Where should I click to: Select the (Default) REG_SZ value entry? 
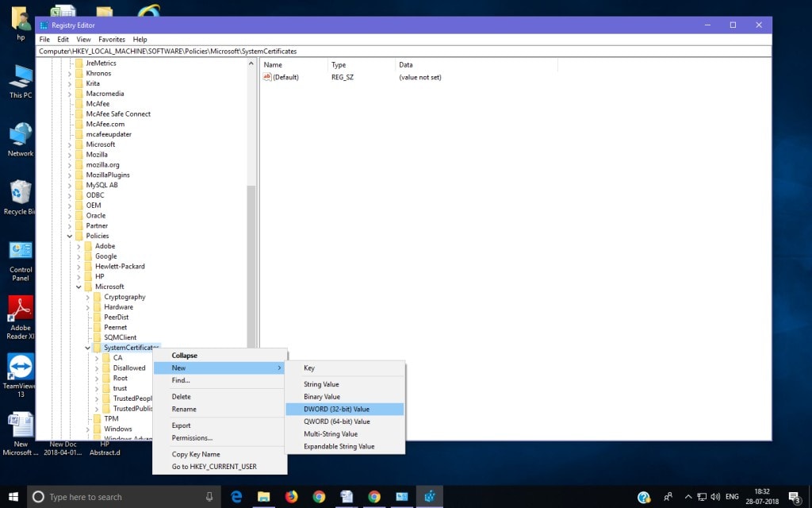[284, 77]
